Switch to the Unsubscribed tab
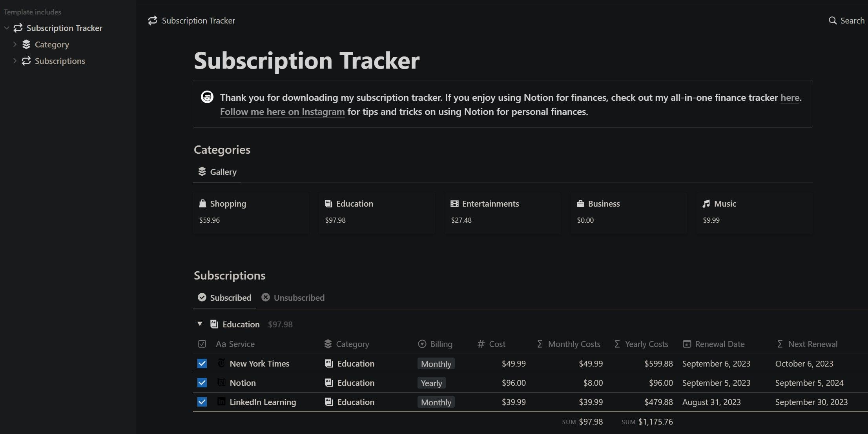Image resolution: width=868 pixels, height=434 pixels. pos(293,298)
